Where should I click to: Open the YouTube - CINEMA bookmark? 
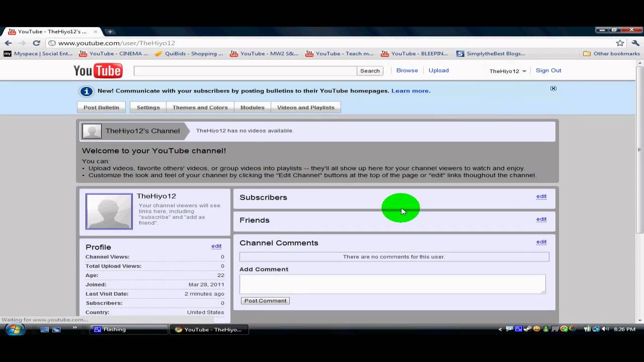coord(114,54)
